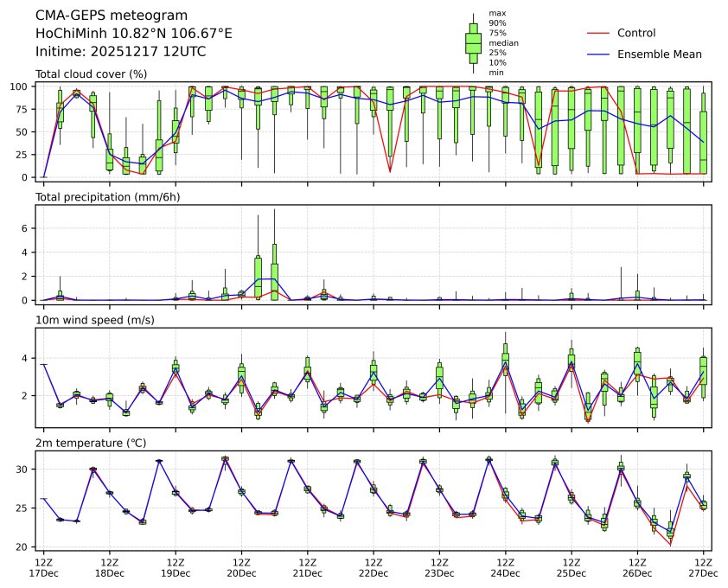The width and height of the screenshot is (728, 588).
Task: Select the 12Z 23Dec x-axis label
Action: (439, 566)
